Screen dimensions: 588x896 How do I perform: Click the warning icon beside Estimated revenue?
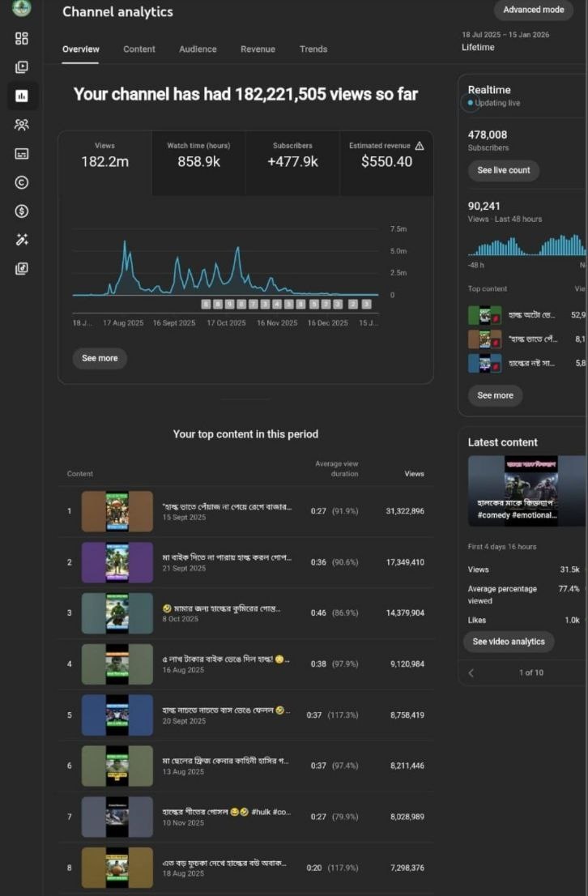[420, 146]
